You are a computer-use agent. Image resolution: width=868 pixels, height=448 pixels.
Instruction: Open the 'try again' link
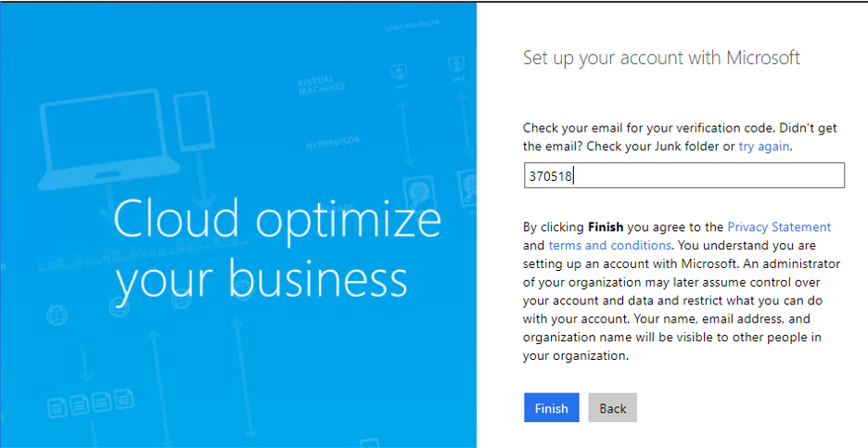coord(765,147)
